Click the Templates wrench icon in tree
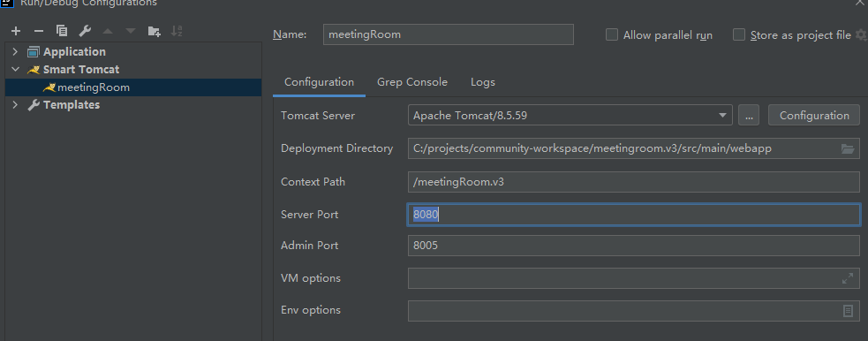This screenshot has width=868, height=341. 34,105
